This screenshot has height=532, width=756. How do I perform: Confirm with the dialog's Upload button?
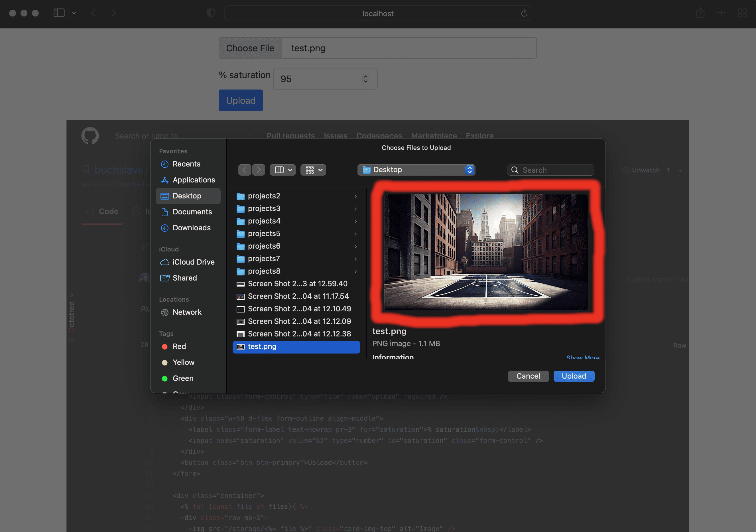(574, 376)
